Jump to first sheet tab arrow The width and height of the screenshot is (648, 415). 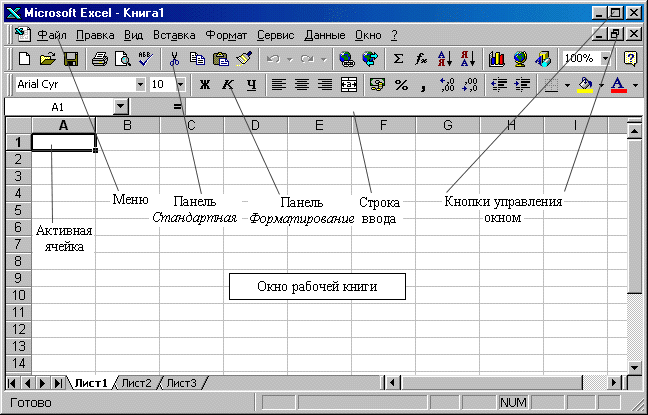(x=12, y=383)
